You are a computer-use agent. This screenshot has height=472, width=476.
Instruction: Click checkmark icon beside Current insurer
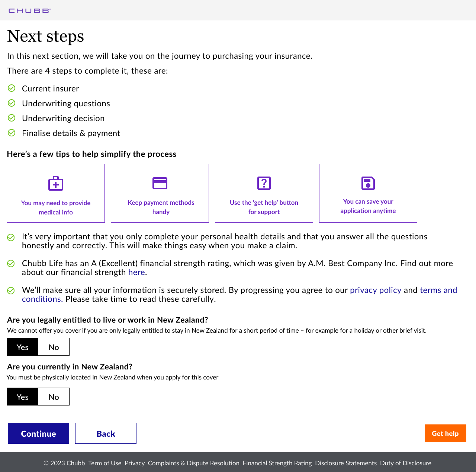tap(12, 88)
